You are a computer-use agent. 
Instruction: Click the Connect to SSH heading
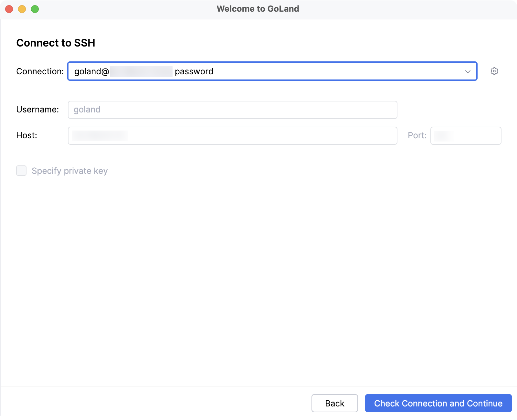tap(56, 43)
